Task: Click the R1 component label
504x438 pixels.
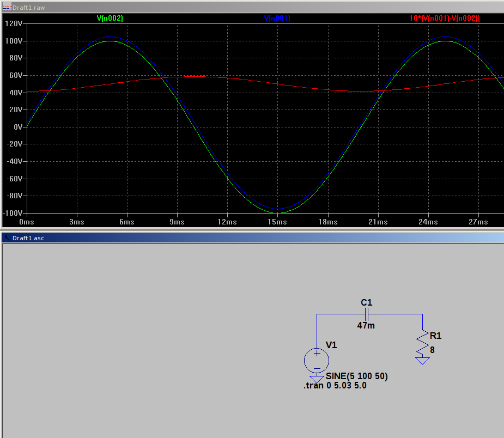Action: click(x=435, y=336)
